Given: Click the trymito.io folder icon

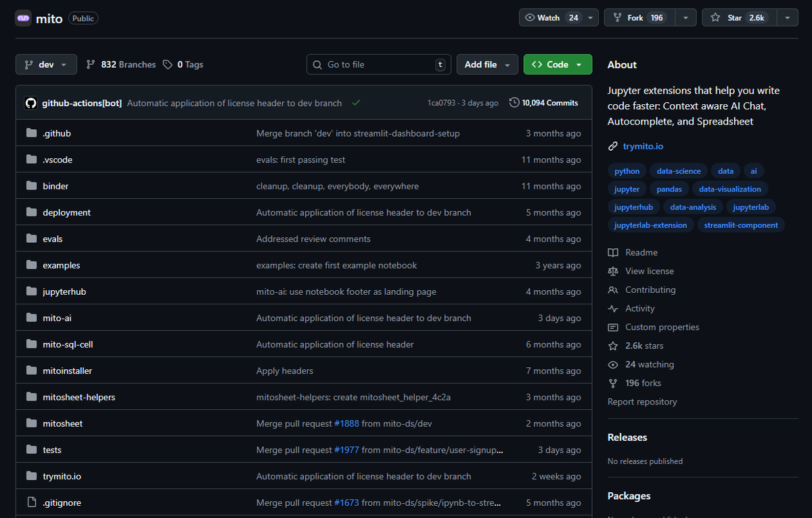Looking at the screenshot, I should click(x=31, y=476).
